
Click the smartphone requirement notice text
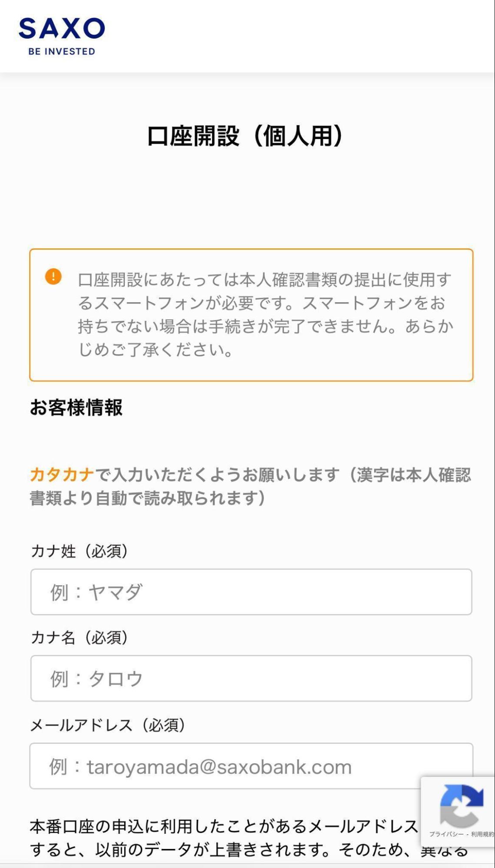pos(265,314)
